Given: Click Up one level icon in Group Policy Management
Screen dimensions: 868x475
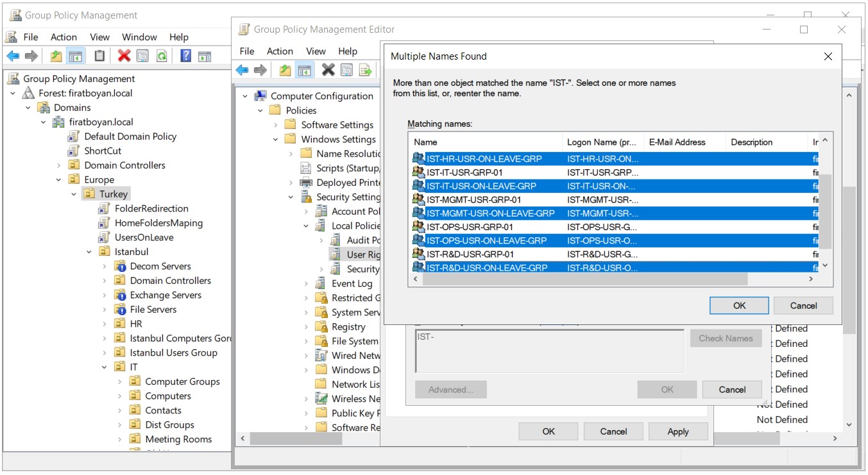Looking at the screenshot, I should pyautogui.click(x=56, y=56).
